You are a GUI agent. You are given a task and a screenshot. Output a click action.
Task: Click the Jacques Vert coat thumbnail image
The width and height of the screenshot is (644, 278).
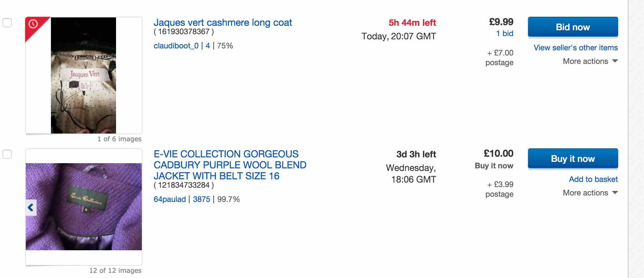83,75
